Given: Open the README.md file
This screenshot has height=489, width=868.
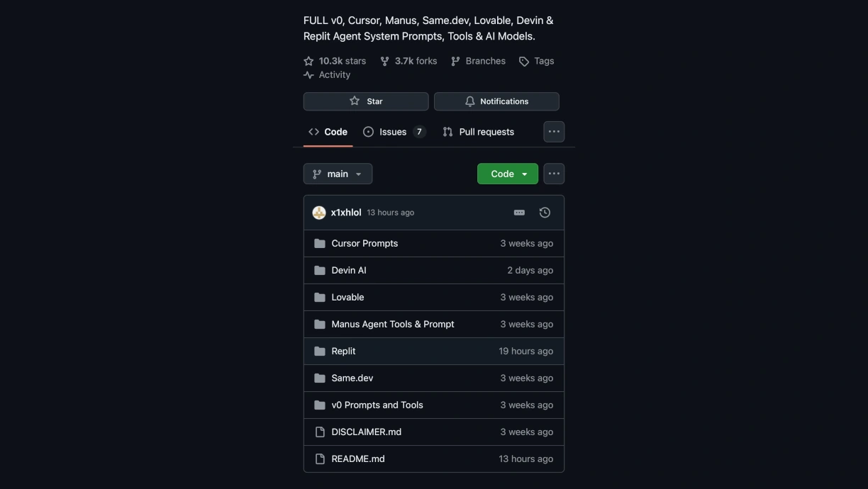Looking at the screenshot, I should [x=358, y=459].
